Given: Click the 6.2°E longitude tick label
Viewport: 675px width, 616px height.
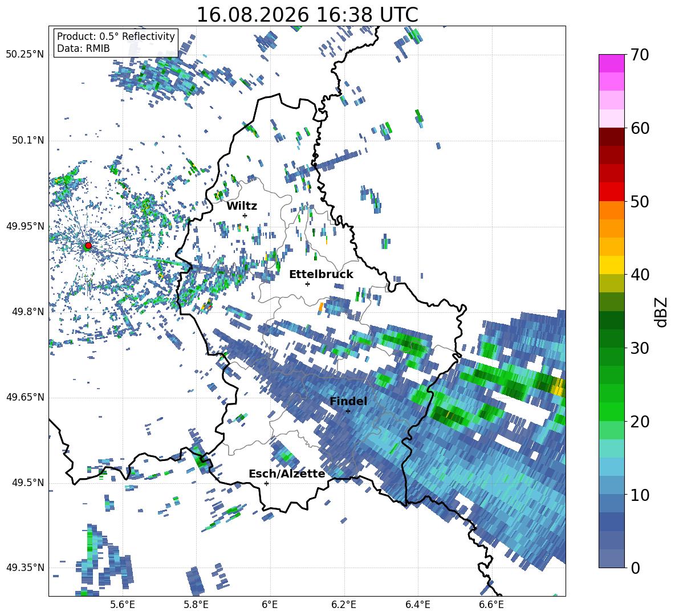Looking at the screenshot, I should tap(344, 605).
